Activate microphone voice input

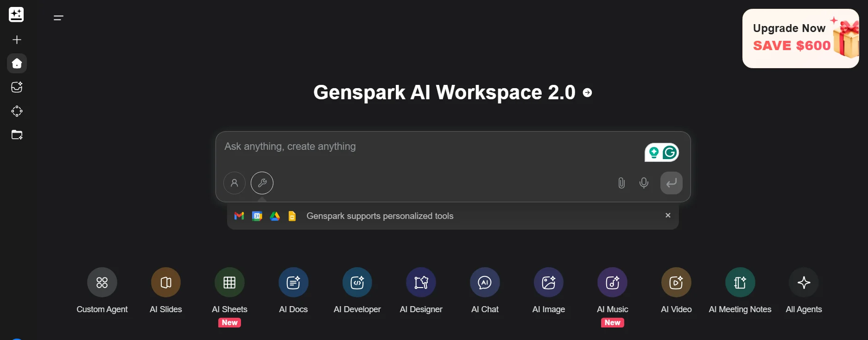644,183
